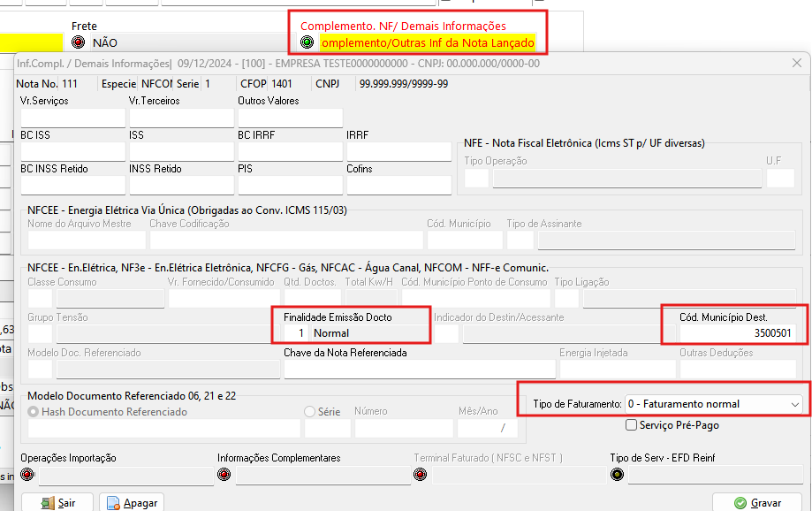Click the icon beside Tipo de Serv - EFD Reinf
812x511 pixels.
617,474
